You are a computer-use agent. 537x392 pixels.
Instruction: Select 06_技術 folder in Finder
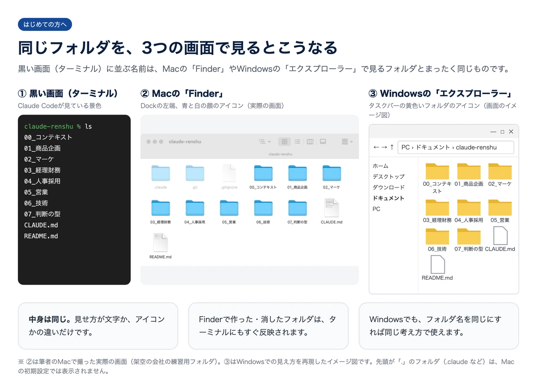(x=263, y=212)
